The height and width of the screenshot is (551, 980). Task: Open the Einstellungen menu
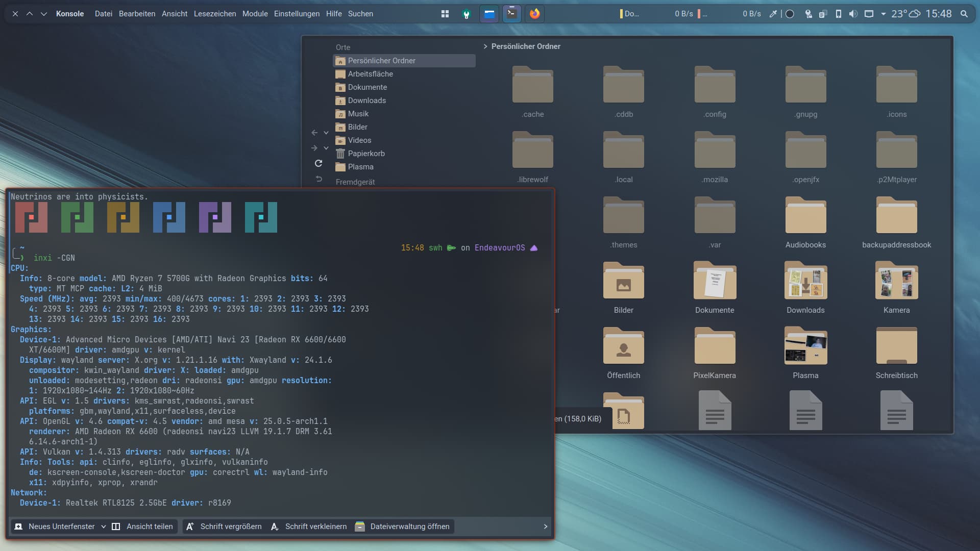pyautogui.click(x=297, y=14)
